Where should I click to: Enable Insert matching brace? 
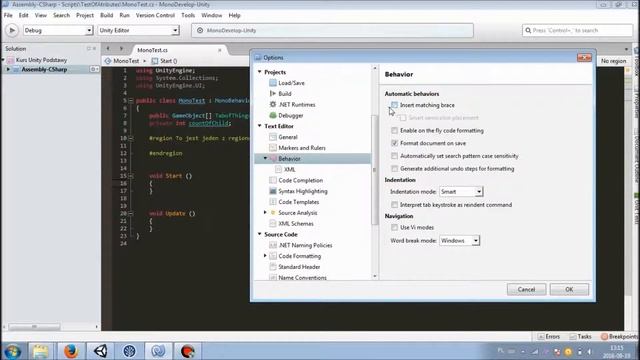(x=394, y=105)
